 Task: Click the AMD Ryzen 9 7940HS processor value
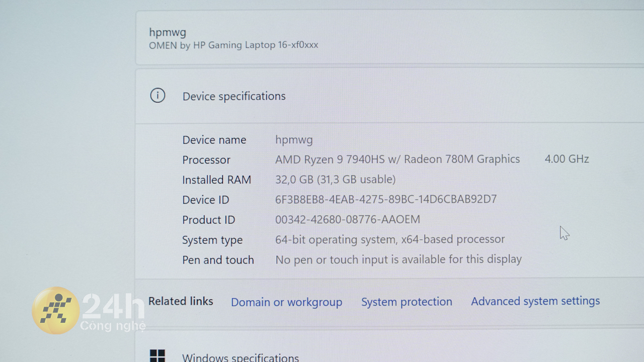point(397,159)
